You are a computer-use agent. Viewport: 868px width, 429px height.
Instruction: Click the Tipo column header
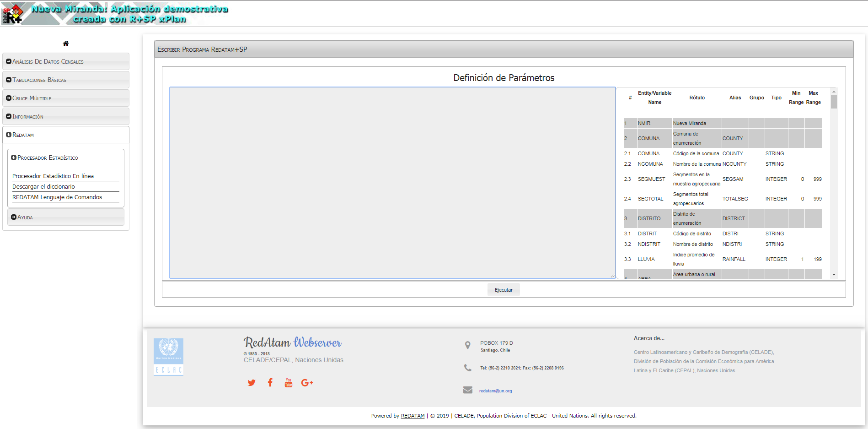[776, 98]
